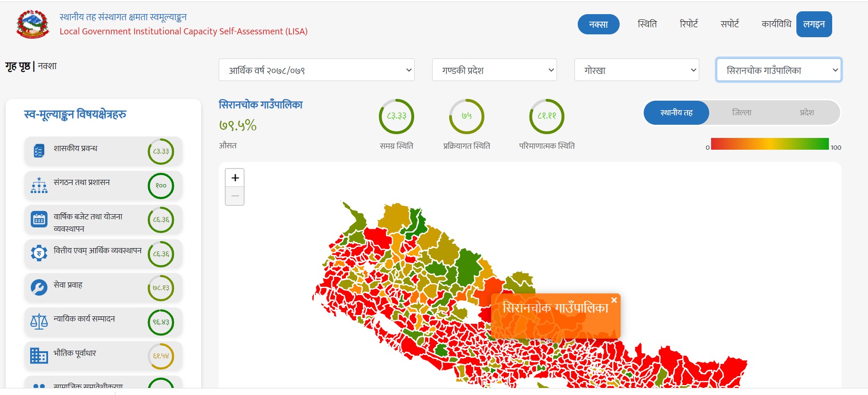Image resolution: width=868 pixels, height=395 pixels.
Task: Switch map view to स्थानीय तह
Action: click(x=676, y=113)
